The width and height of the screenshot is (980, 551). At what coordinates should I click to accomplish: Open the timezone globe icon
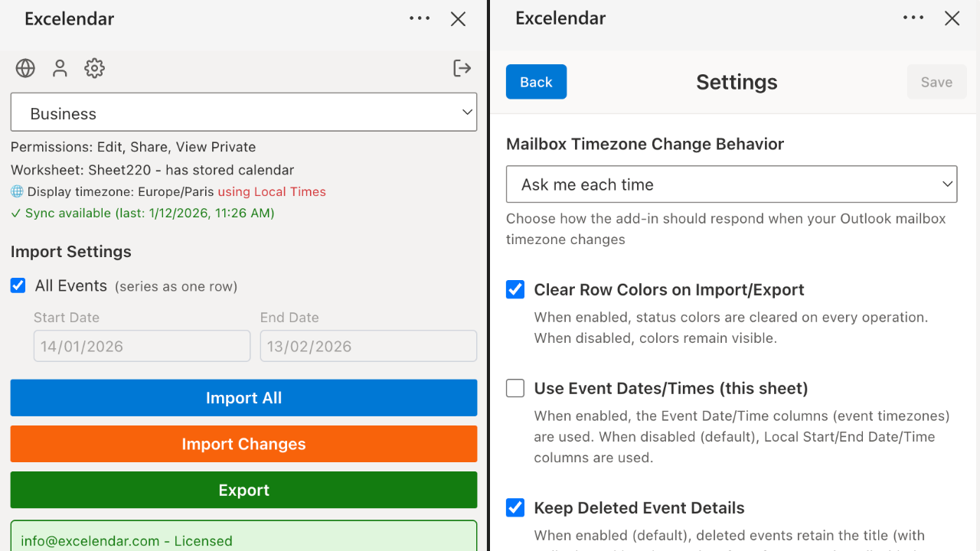(24, 68)
